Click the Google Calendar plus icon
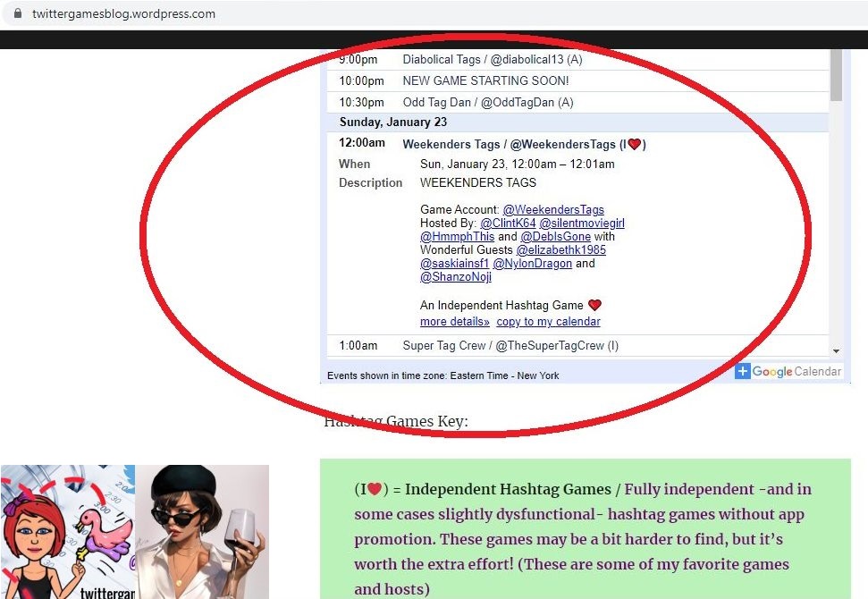Viewport: 868px width, 599px height. point(742,371)
